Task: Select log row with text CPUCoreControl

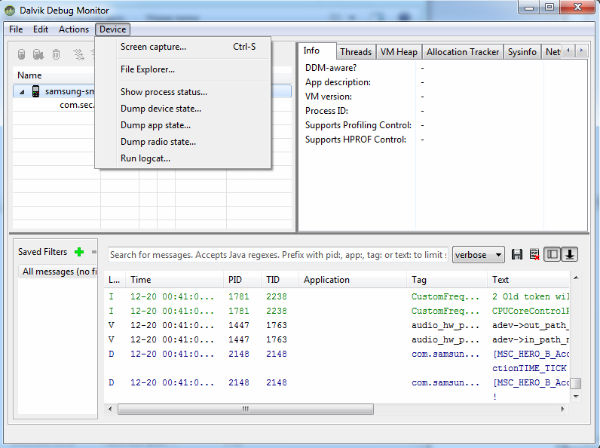Action: (x=337, y=311)
